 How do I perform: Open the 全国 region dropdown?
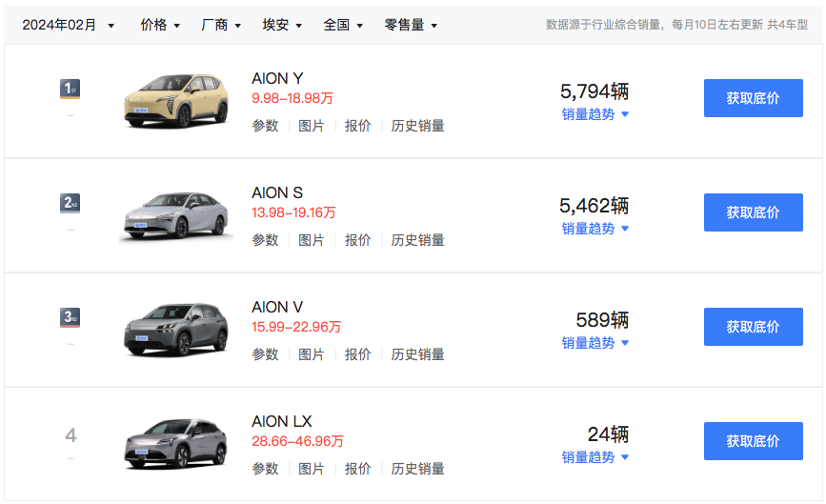click(x=343, y=26)
